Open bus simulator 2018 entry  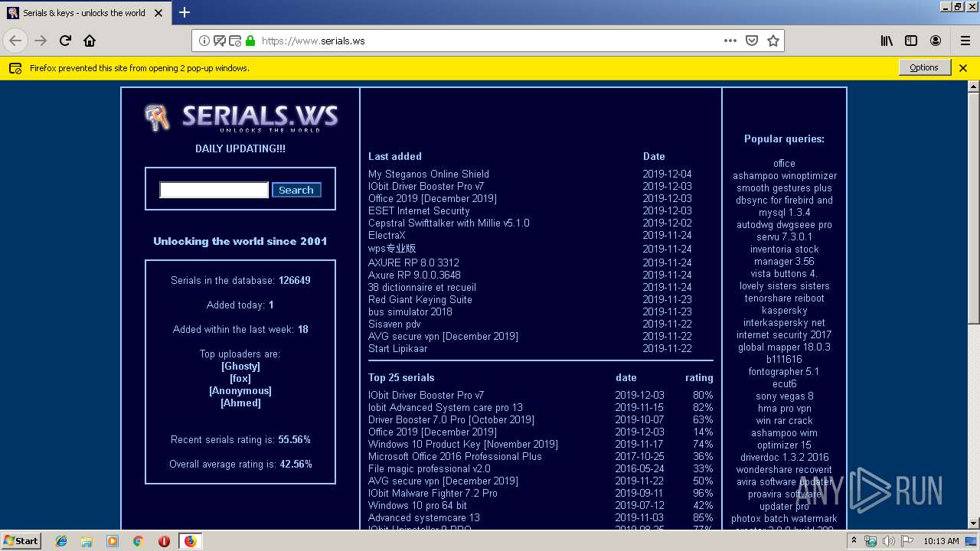coord(410,311)
